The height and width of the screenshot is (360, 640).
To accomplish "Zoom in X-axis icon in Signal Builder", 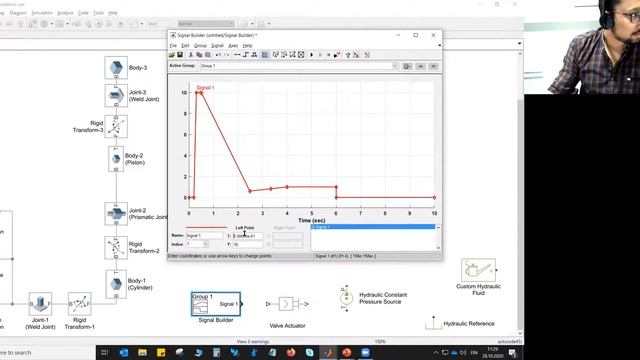I will (x=276, y=55).
